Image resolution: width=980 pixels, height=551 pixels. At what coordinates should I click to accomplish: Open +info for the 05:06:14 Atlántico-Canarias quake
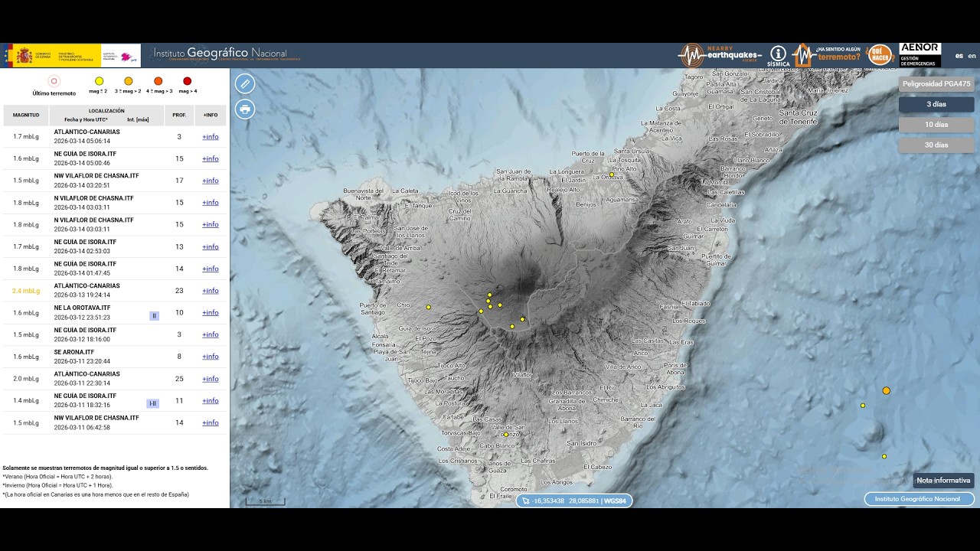point(211,137)
